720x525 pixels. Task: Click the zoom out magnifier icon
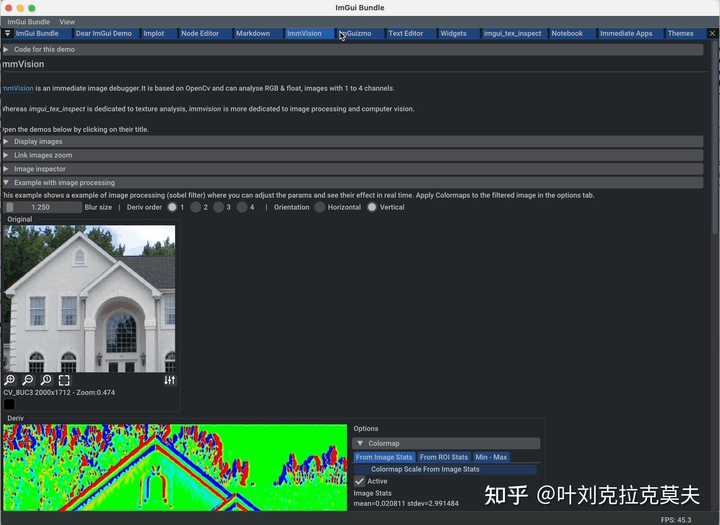[28, 380]
